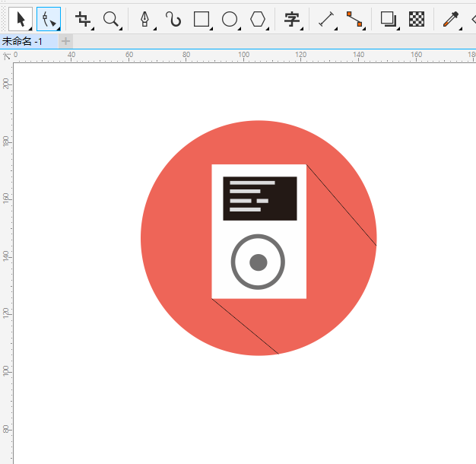Select the Pen nib drawing tool

coord(144,19)
